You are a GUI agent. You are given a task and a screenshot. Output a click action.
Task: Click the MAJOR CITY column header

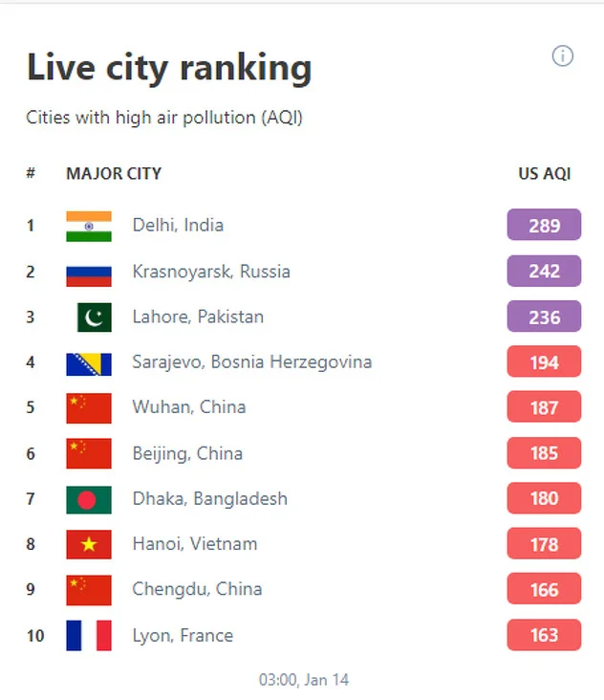114,173
